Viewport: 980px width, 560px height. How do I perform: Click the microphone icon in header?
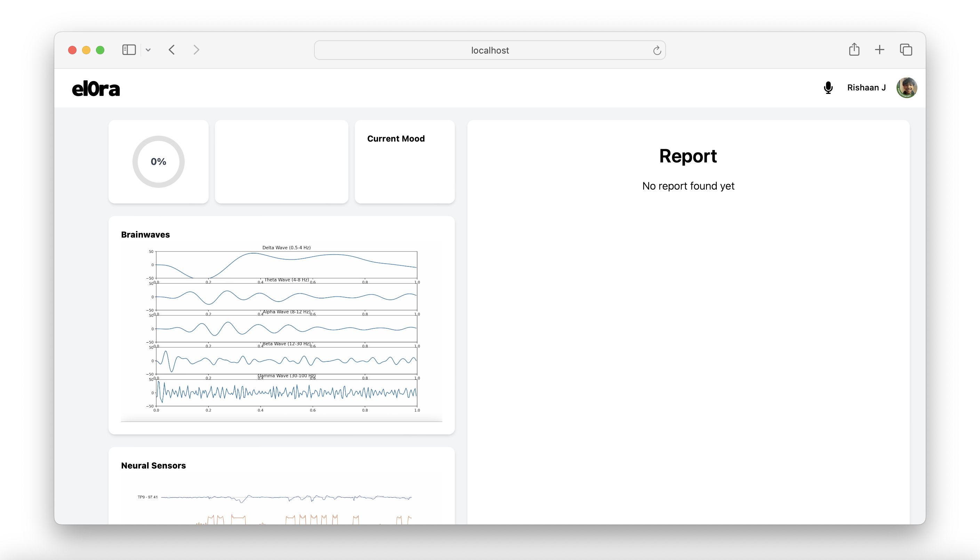tap(828, 88)
